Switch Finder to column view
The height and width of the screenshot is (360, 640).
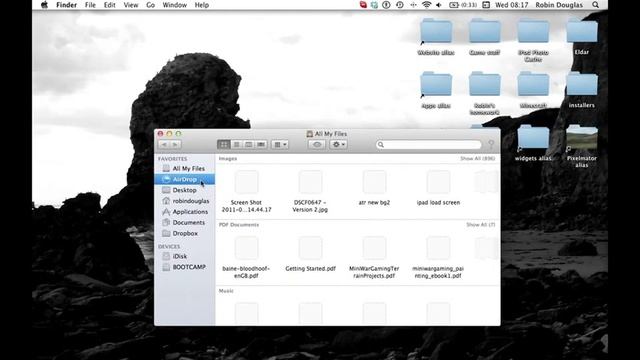pyautogui.click(x=249, y=144)
